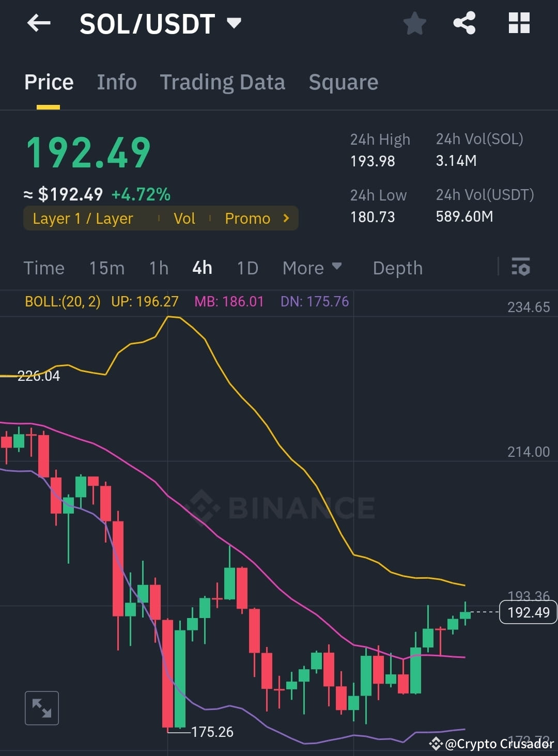The image size is (558, 756).
Task: Expand the More timeframe dropdown
Action: click(x=311, y=268)
